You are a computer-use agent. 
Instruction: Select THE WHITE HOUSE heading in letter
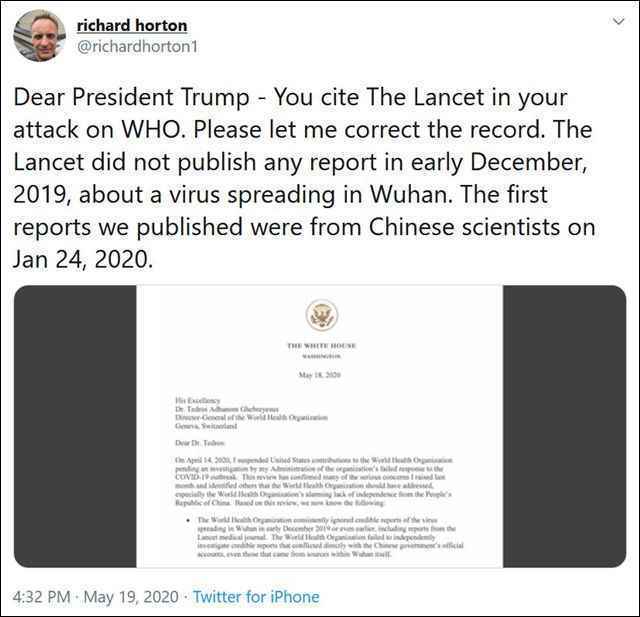[x=322, y=346]
